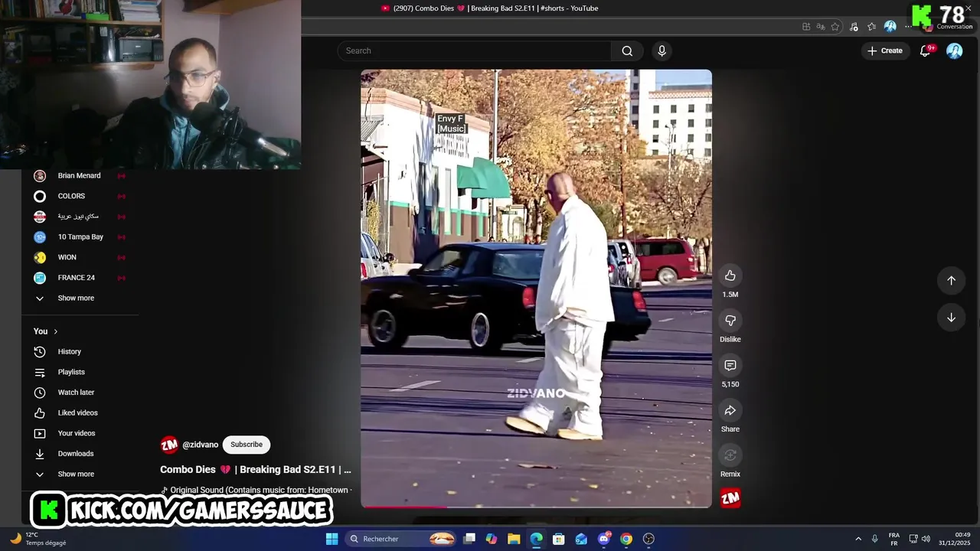Image resolution: width=980 pixels, height=551 pixels.
Task: Click the zidvano channel avatar
Action: pyautogui.click(x=169, y=445)
